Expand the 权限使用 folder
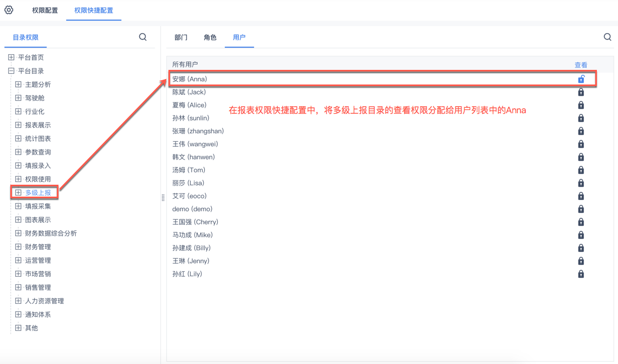Image resolution: width=618 pixels, height=364 pixels. 18,179
